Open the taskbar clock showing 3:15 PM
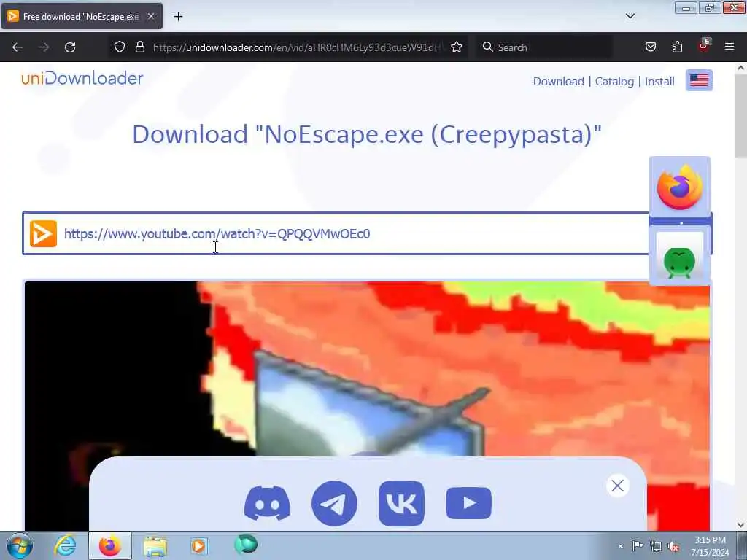The width and height of the screenshot is (747, 560). 710,546
